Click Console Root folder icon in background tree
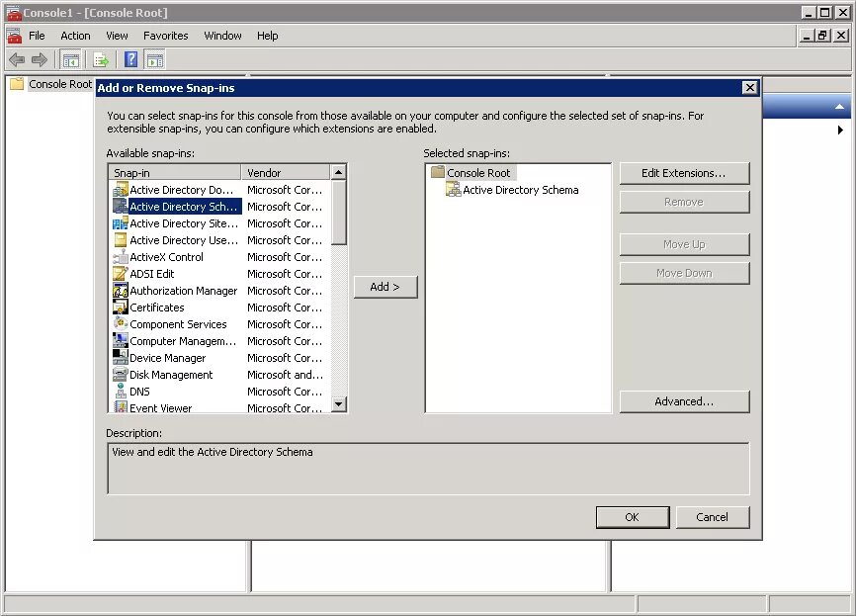 (17, 84)
